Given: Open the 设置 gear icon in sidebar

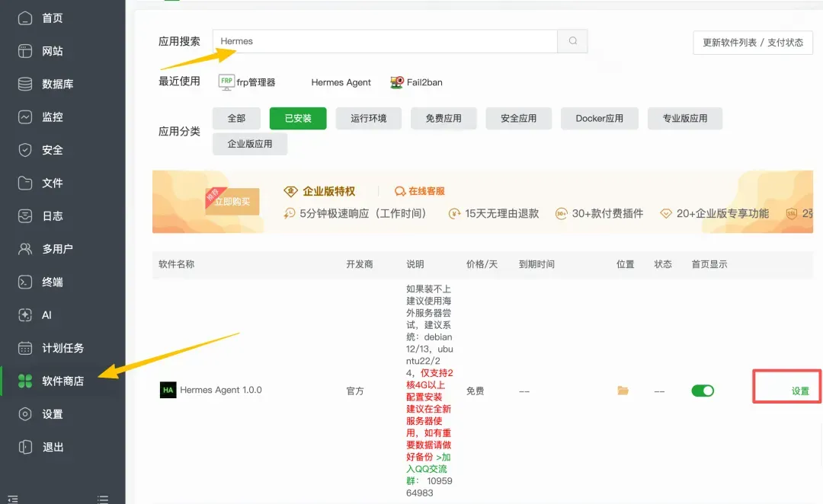Looking at the screenshot, I should coord(24,414).
